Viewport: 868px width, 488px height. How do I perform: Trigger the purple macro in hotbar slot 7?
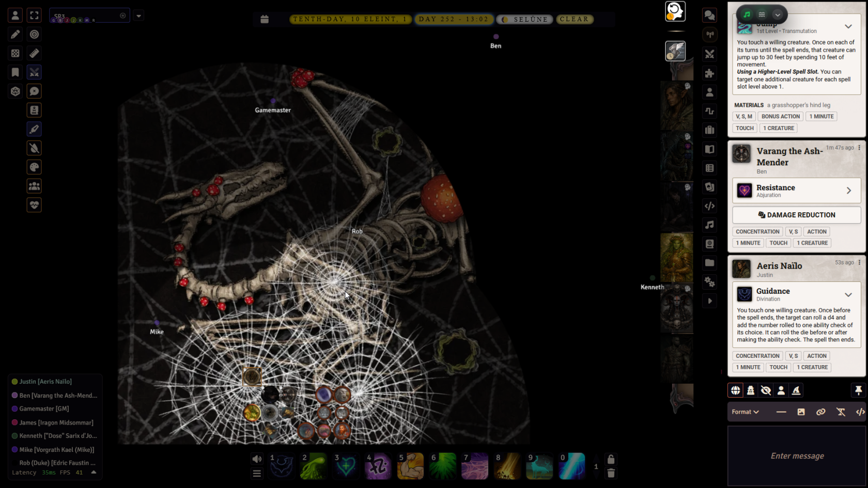coord(475,466)
